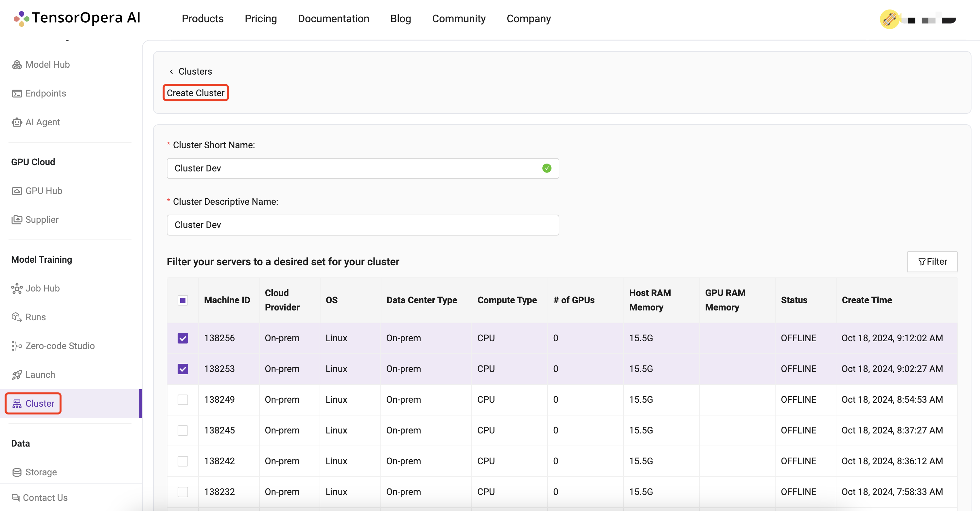980x511 pixels.
Task: Check machine 138245 checkbox
Action: click(x=183, y=430)
